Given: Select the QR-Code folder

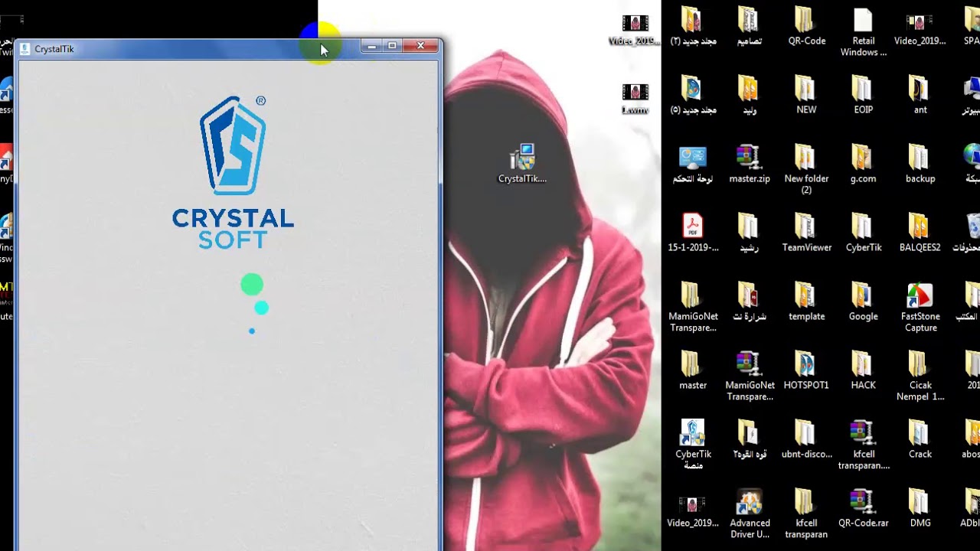Looking at the screenshot, I should [806, 27].
